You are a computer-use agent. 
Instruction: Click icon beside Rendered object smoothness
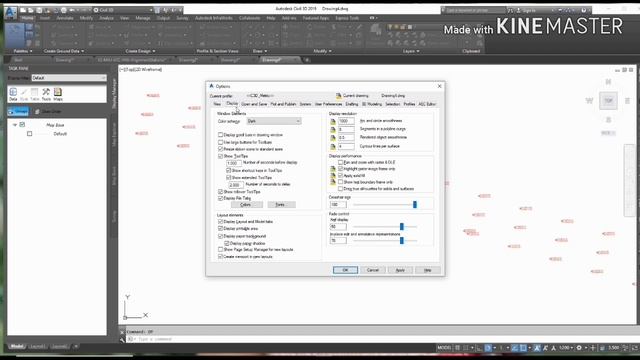coord(333,138)
